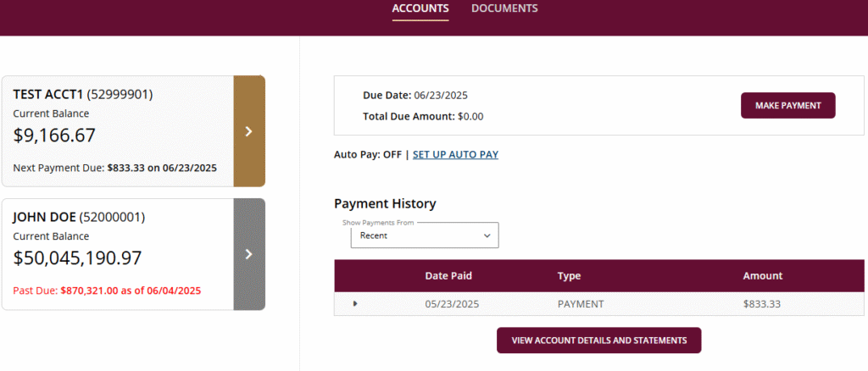This screenshot has width=868, height=371.
Task: Select the TEST ACCT1 account card
Action: coord(118,131)
